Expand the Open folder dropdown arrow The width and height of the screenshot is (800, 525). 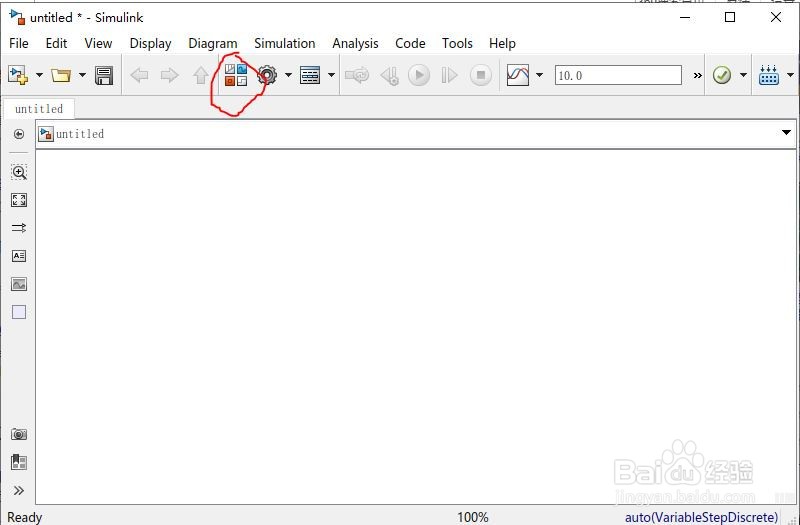(82, 75)
